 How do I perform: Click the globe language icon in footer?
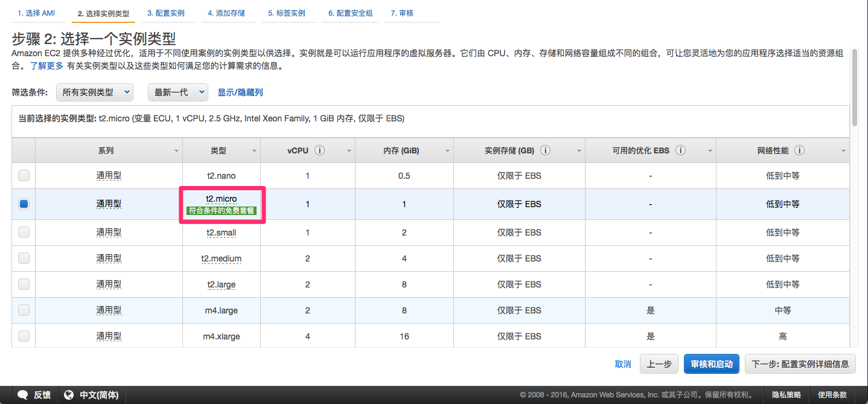[x=69, y=395]
